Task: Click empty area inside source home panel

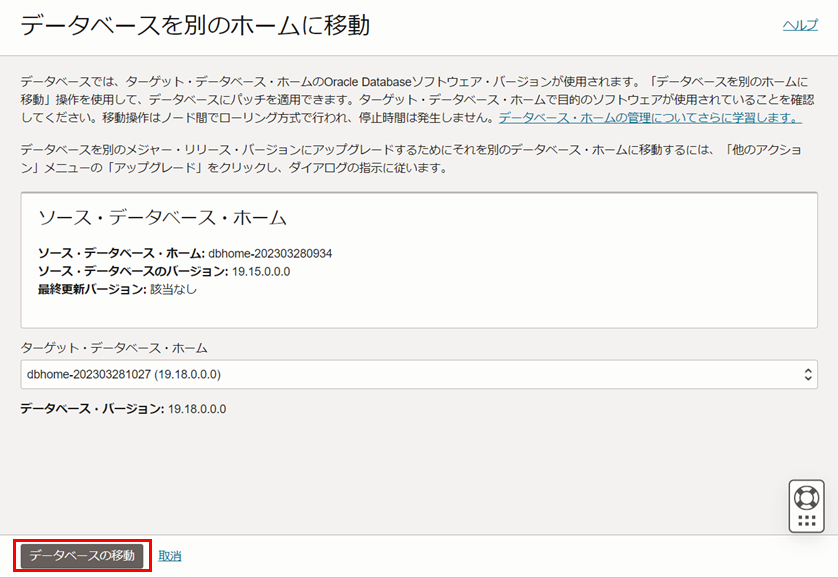Action: coord(560,280)
